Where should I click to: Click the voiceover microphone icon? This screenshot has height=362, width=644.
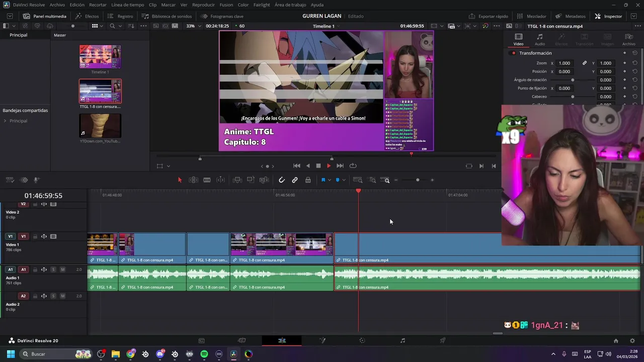click(36, 180)
